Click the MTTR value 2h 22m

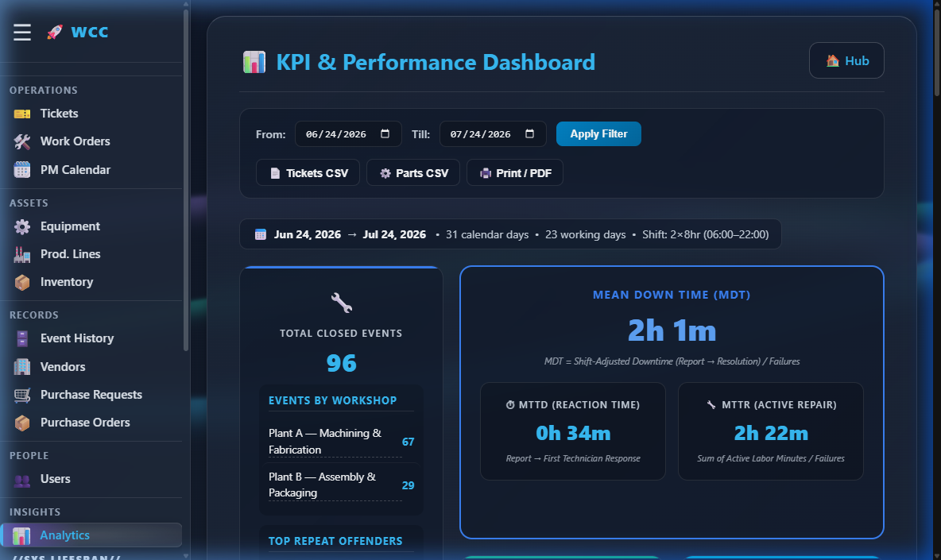pos(771,433)
